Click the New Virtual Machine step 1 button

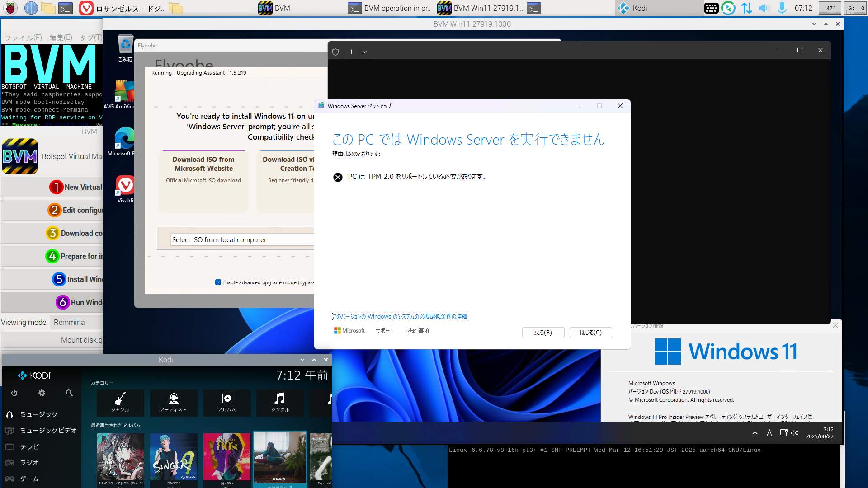[52, 187]
